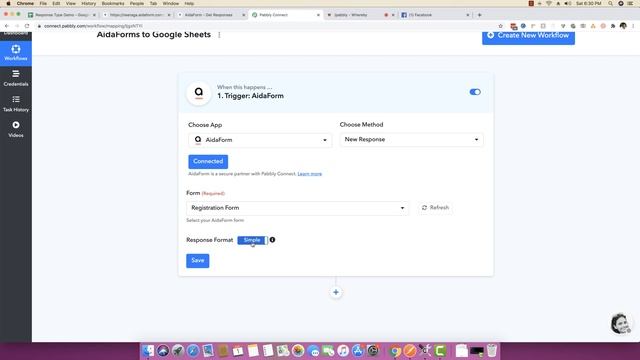The height and width of the screenshot is (360, 640).
Task: Open the Credentials sidebar section
Action: click(16, 78)
